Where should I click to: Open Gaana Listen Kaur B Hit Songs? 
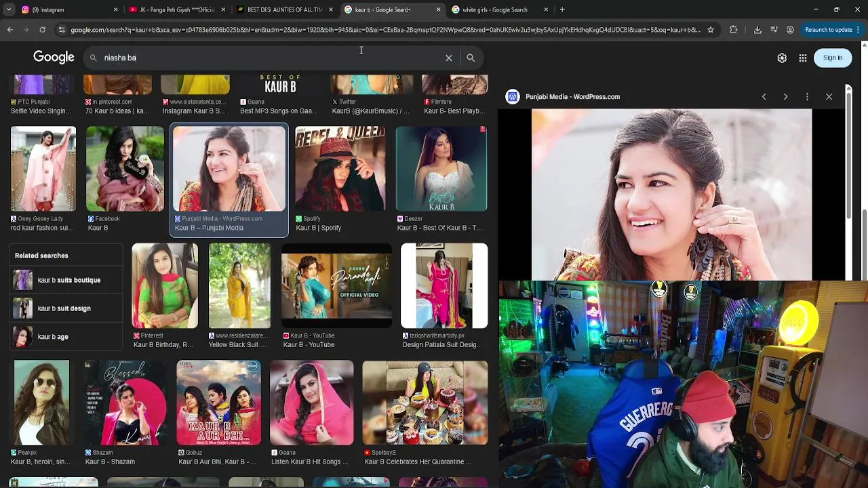(x=312, y=403)
